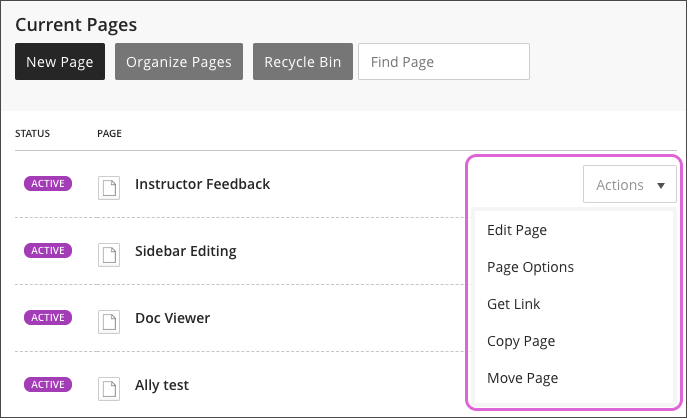The width and height of the screenshot is (687, 418).
Task: Choose Edit Page from Actions menu
Action: 517,230
